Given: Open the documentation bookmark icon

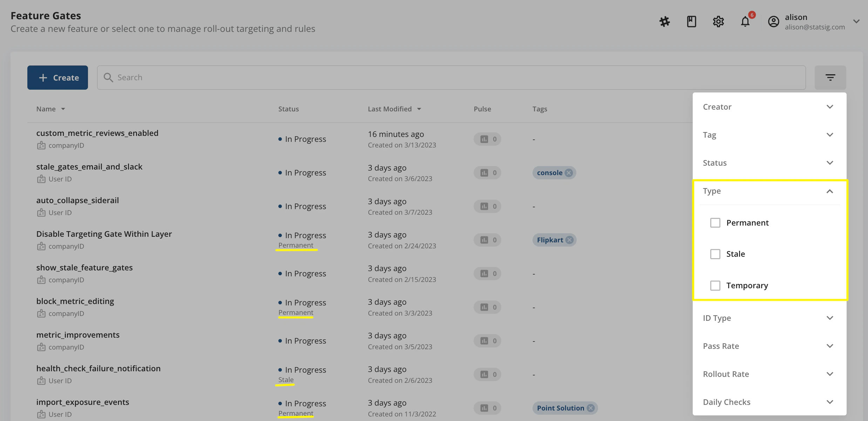Looking at the screenshot, I should (691, 21).
